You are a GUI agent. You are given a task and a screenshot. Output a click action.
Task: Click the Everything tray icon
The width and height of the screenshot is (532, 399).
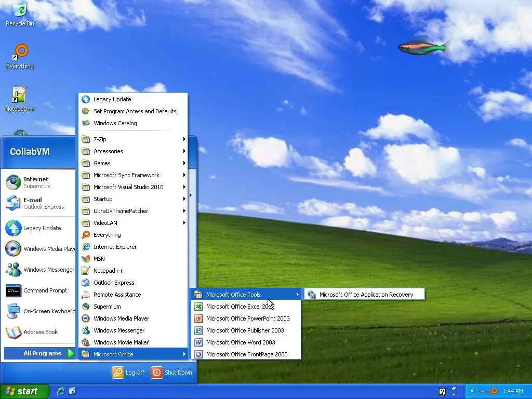494,391
